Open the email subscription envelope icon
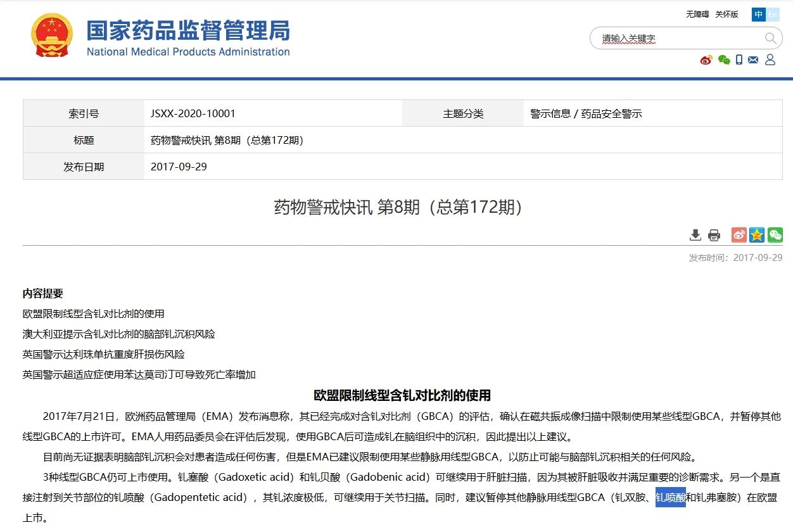Screen dimensions: 793x532 point(753,60)
